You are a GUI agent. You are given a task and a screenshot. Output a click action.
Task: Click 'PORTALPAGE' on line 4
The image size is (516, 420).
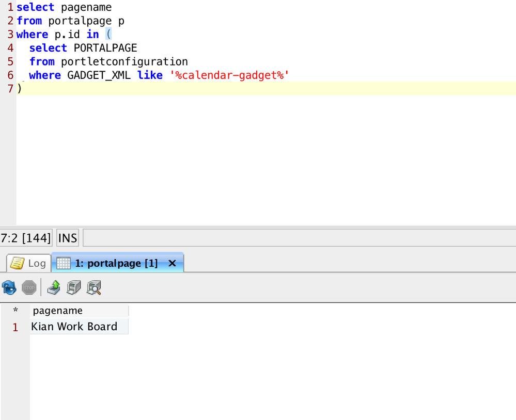tap(105, 48)
